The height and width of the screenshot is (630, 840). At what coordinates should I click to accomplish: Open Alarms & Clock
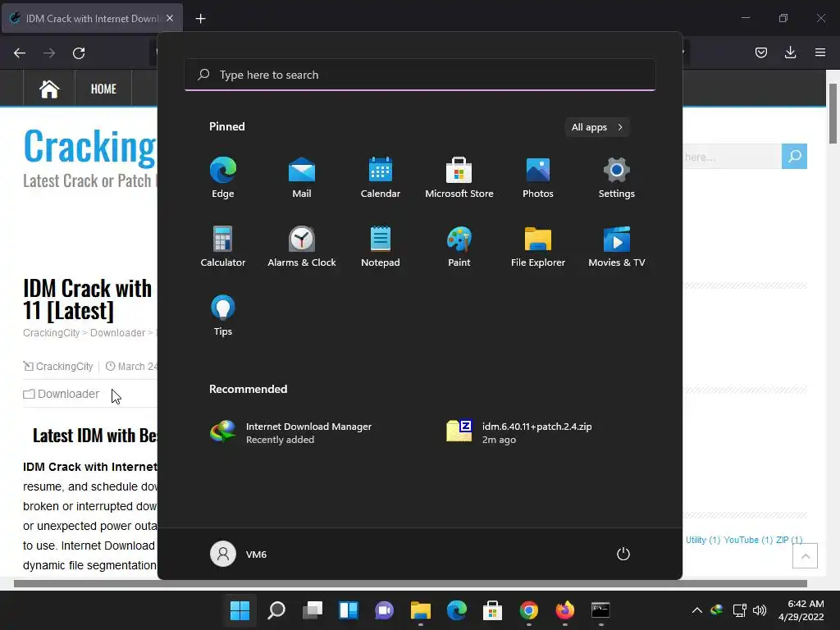coord(302,247)
